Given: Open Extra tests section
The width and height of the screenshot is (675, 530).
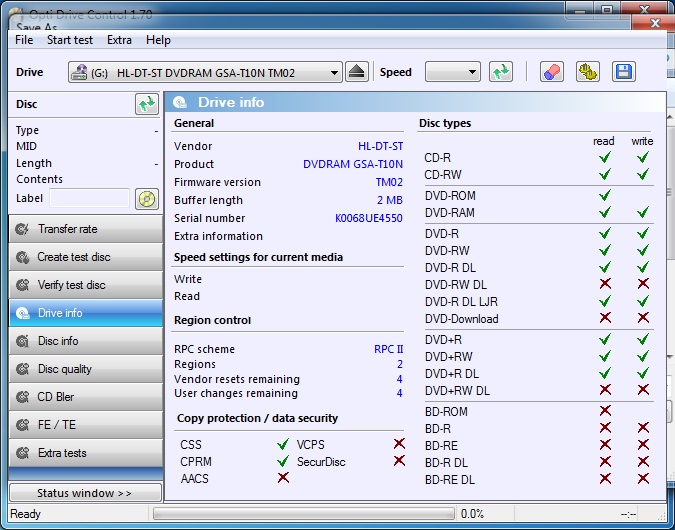Looking at the screenshot, I should point(86,453).
